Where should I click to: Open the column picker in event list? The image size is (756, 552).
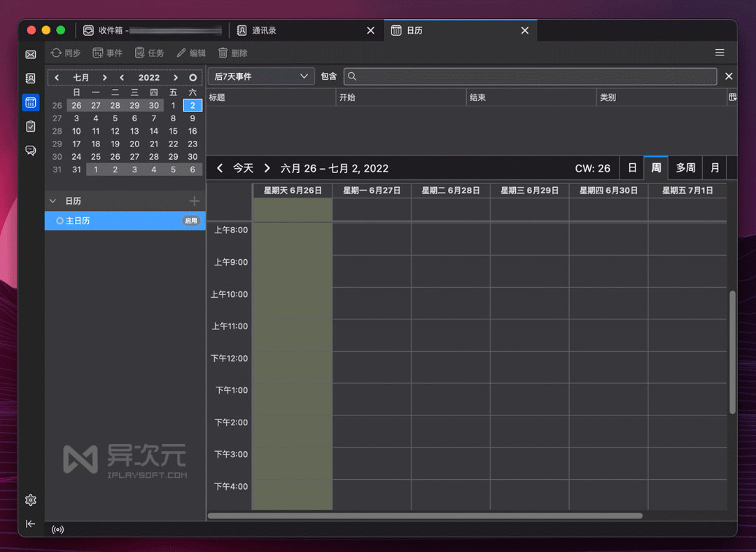pyautogui.click(x=732, y=97)
